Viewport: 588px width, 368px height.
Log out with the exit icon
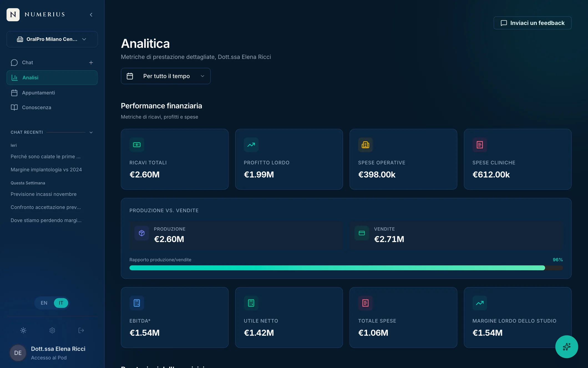coord(81,330)
